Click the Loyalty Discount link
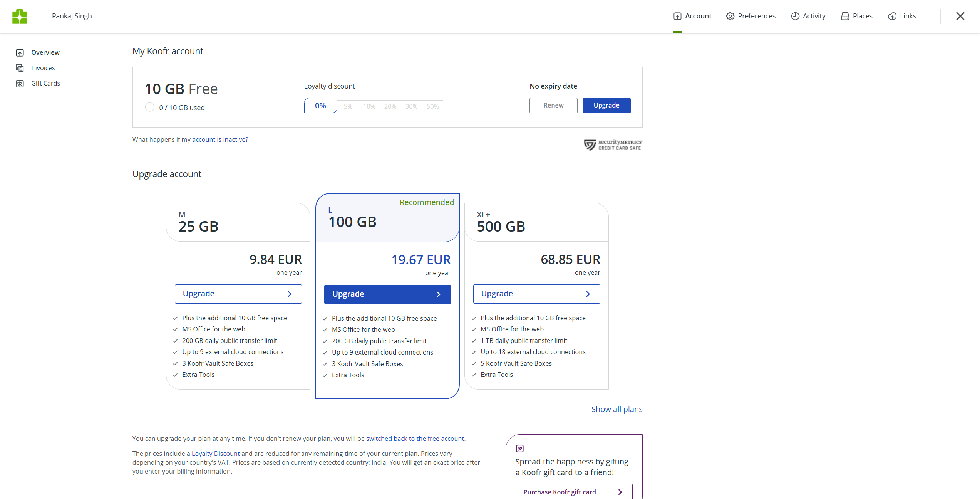Image resolution: width=980 pixels, height=499 pixels. click(215, 453)
